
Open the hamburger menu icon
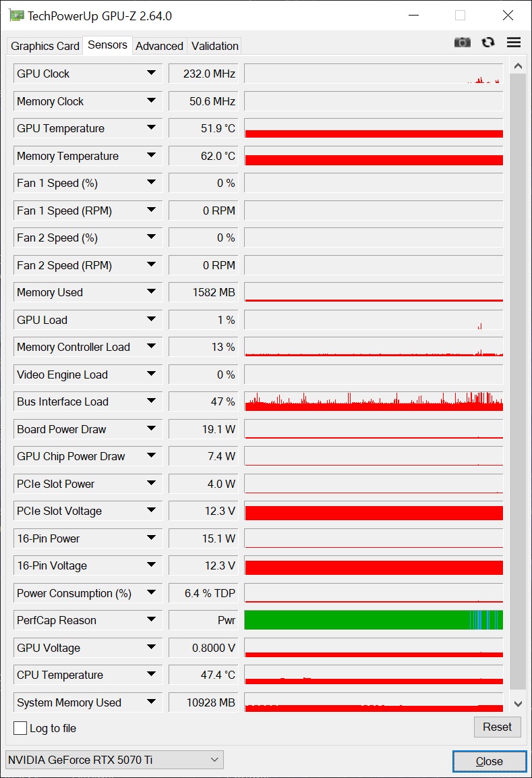coord(514,43)
